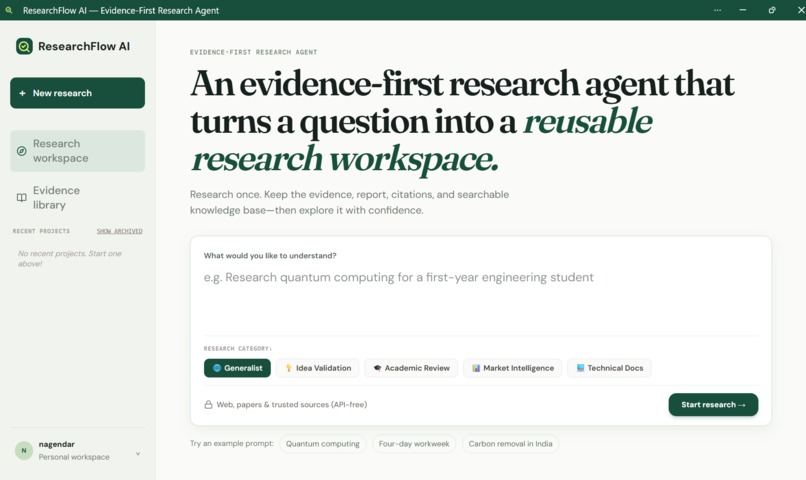Click the book icon beside Evidence library
The image size is (806, 480).
tap(22, 197)
